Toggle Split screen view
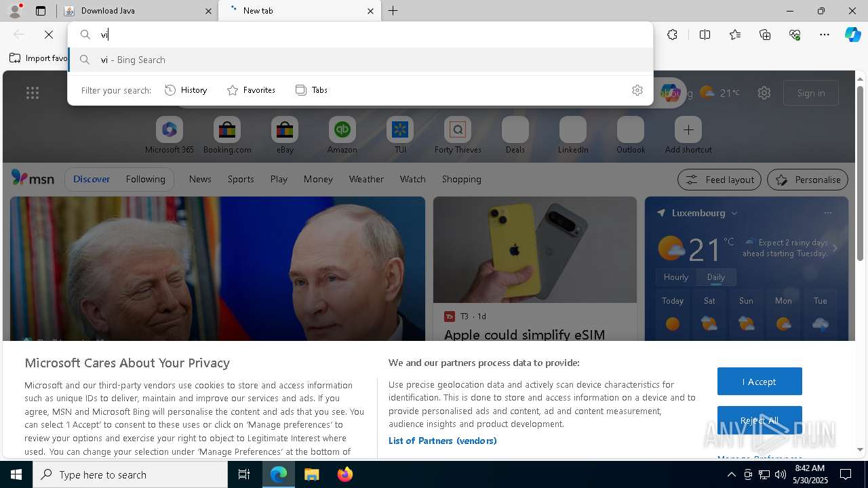This screenshot has height=488, width=868. click(x=705, y=35)
